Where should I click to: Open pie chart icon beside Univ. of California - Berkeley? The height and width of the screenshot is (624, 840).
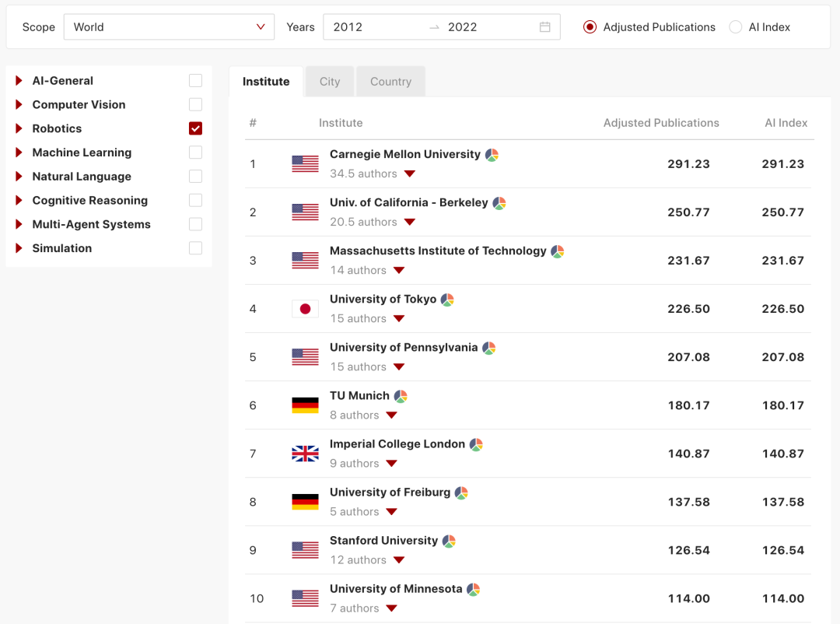tap(499, 203)
